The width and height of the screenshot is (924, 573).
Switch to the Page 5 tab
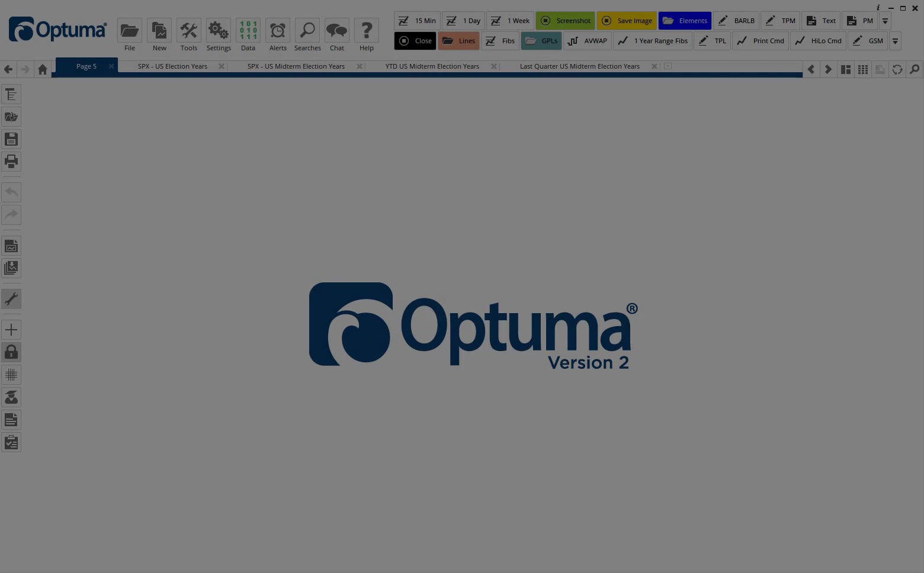(86, 66)
